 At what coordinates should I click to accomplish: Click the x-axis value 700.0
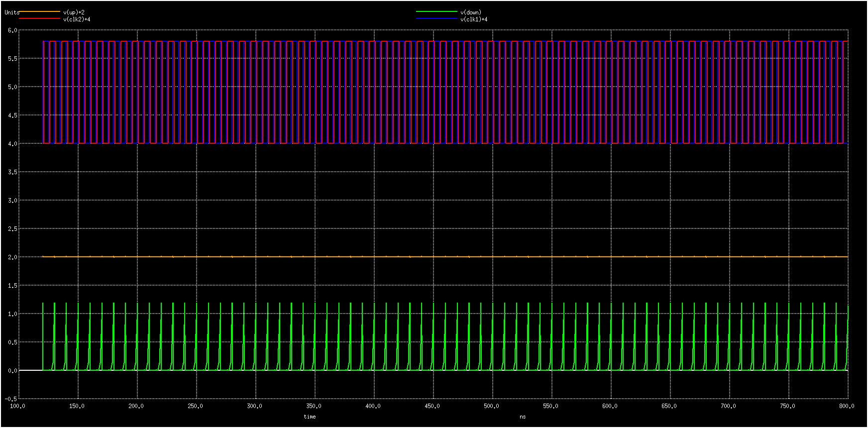(x=728, y=406)
